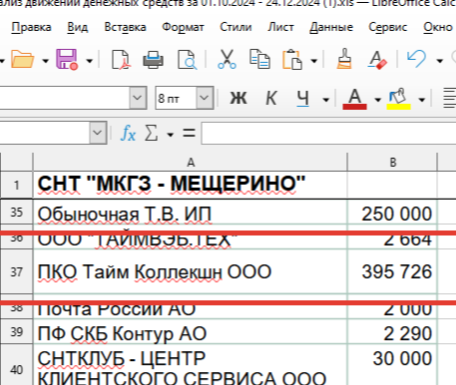Viewport: 456px width, 385px height.
Task: Open the Вставка menu
Action: click(125, 27)
